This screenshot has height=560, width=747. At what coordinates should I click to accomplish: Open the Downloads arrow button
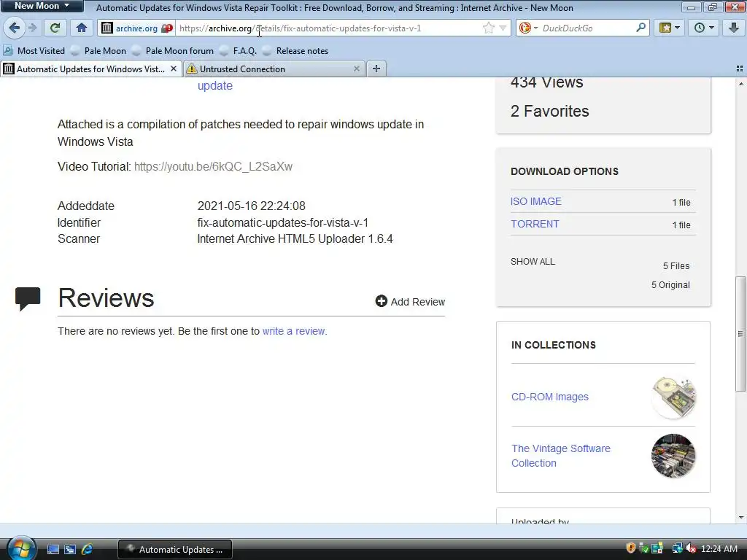[x=734, y=28]
